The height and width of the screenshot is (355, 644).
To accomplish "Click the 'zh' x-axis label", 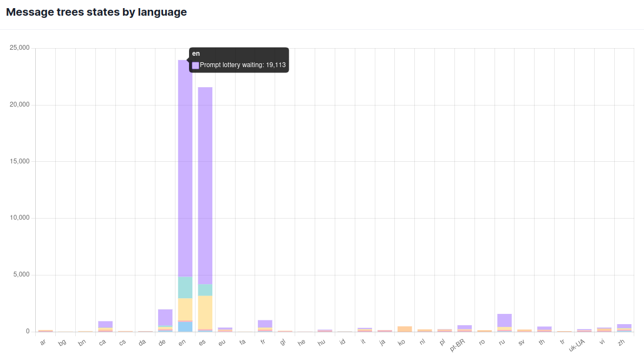I will 621,342.
